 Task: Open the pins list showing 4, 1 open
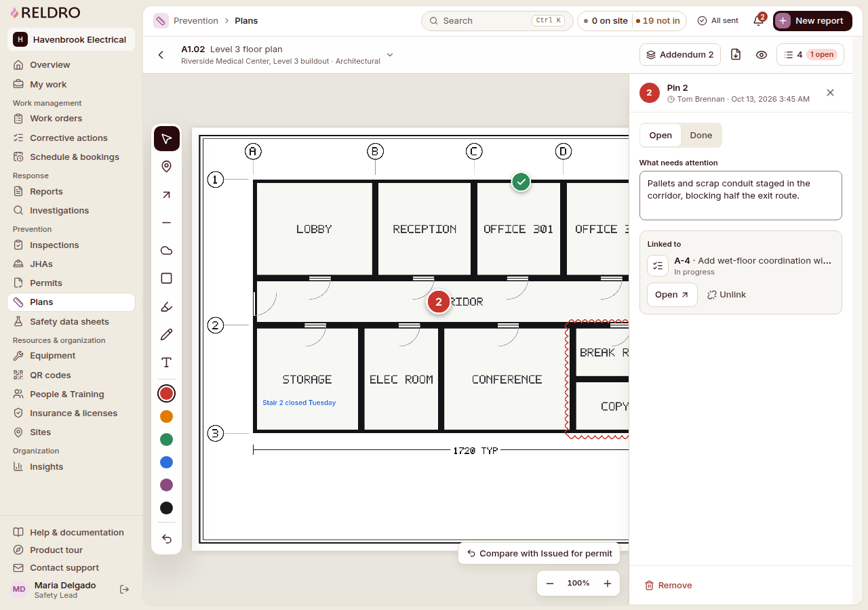click(810, 55)
